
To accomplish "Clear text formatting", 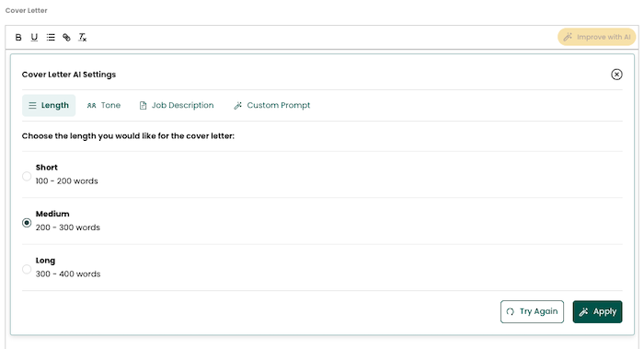I will 83,38.
